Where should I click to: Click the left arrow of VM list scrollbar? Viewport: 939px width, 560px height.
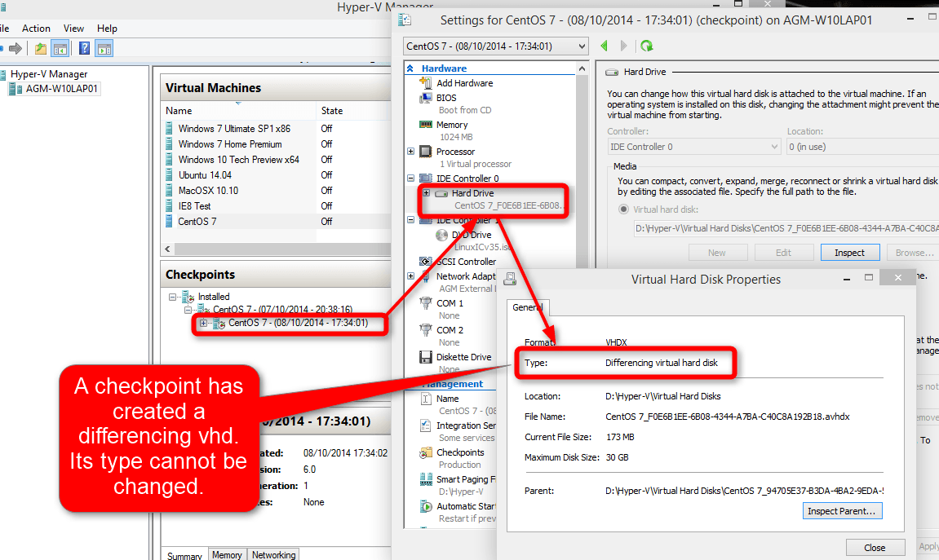click(168, 249)
